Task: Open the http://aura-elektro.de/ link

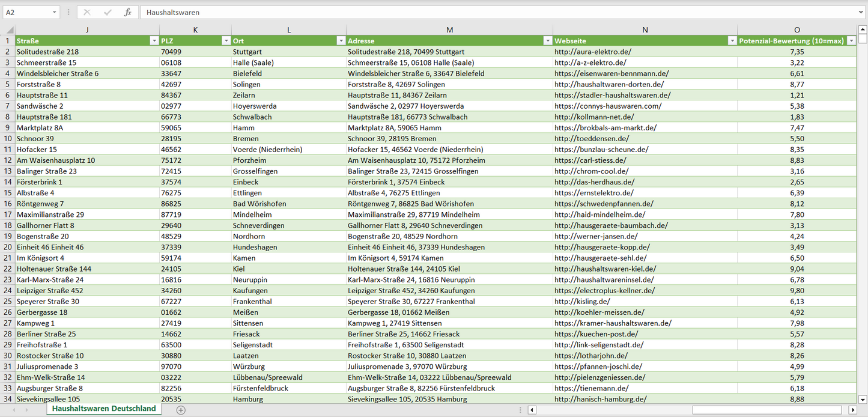Action: pyautogui.click(x=592, y=52)
